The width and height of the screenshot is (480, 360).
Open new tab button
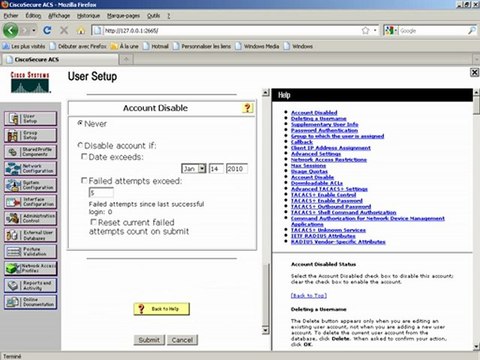click(126, 59)
